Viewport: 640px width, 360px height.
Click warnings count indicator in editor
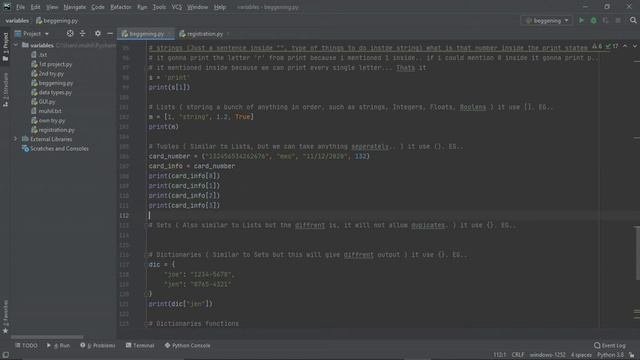pyautogui.click(x=597, y=47)
